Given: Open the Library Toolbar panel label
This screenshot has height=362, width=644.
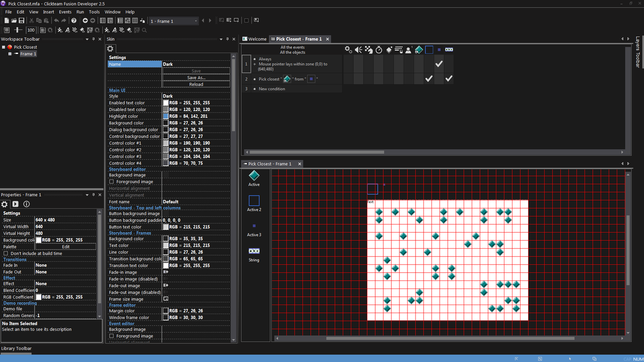Looking at the screenshot, I should pos(16,349).
